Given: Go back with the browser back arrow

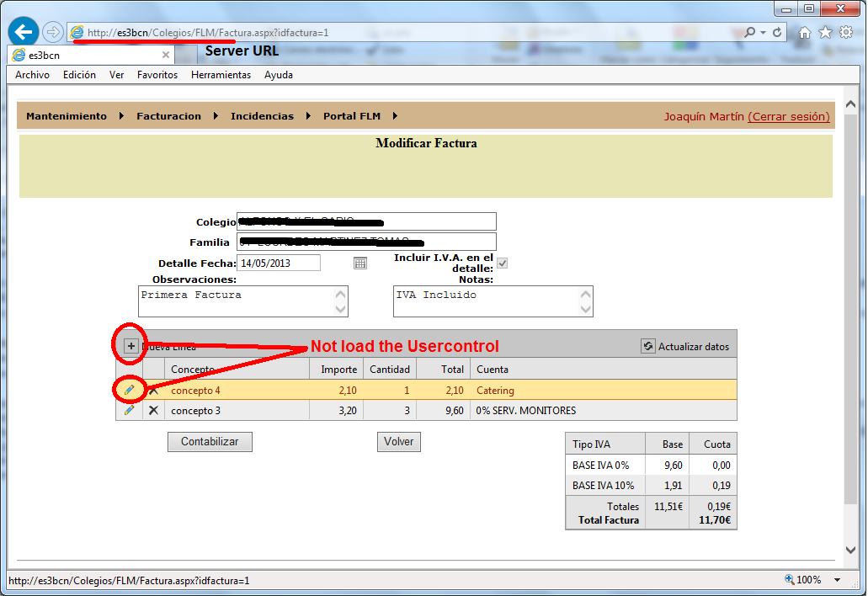Looking at the screenshot, I should tap(24, 32).
